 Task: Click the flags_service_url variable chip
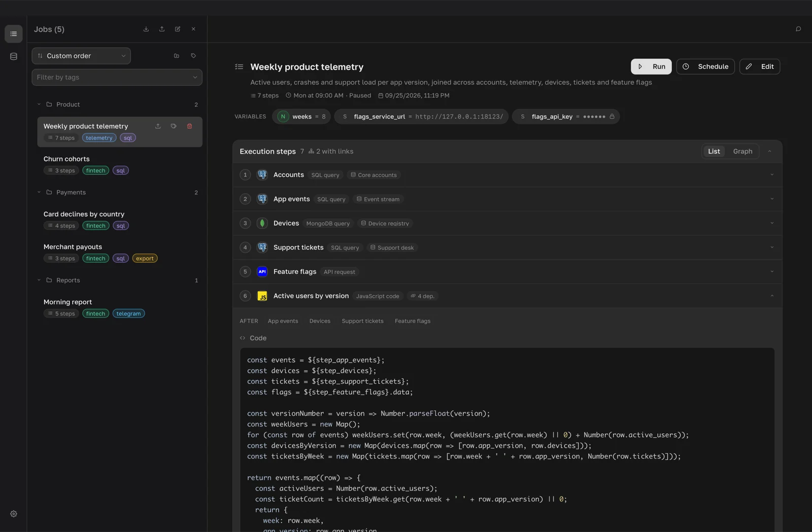pyautogui.click(x=421, y=117)
